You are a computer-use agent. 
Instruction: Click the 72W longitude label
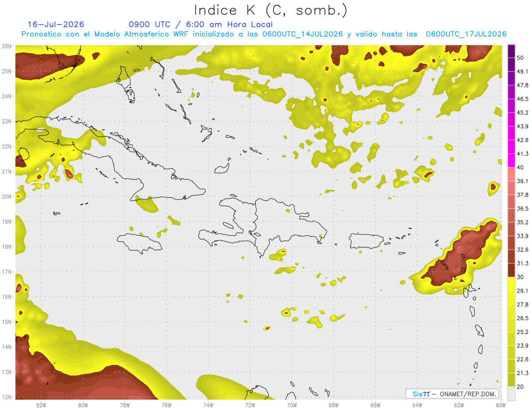click(250, 405)
